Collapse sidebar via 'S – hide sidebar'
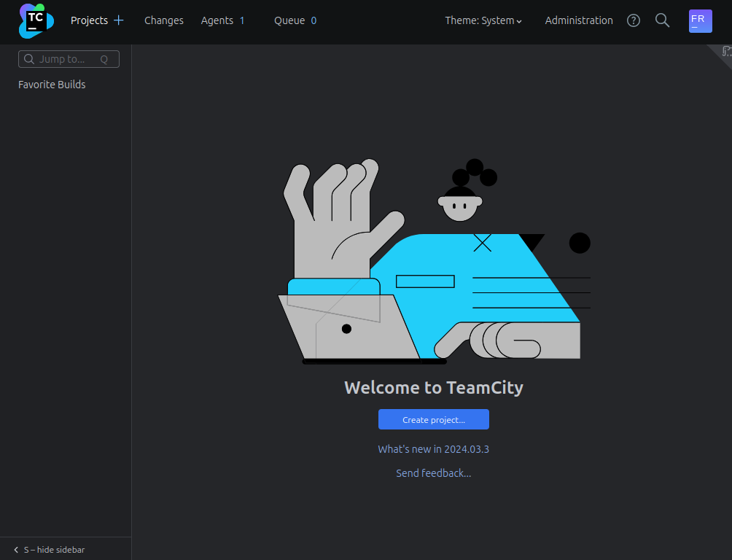732x560 pixels. (54, 550)
